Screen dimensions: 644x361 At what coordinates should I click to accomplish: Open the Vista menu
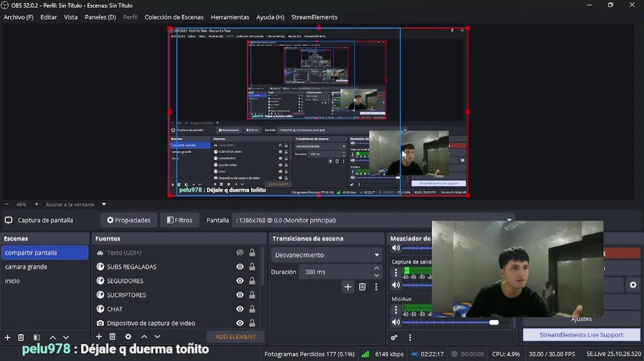tap(71, 17)
